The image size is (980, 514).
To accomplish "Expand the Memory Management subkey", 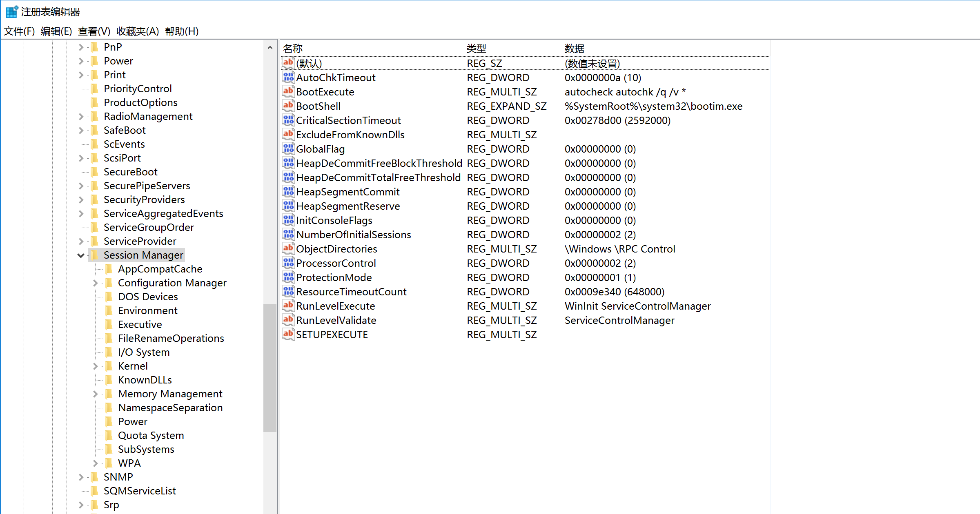I will click(95, 394).
